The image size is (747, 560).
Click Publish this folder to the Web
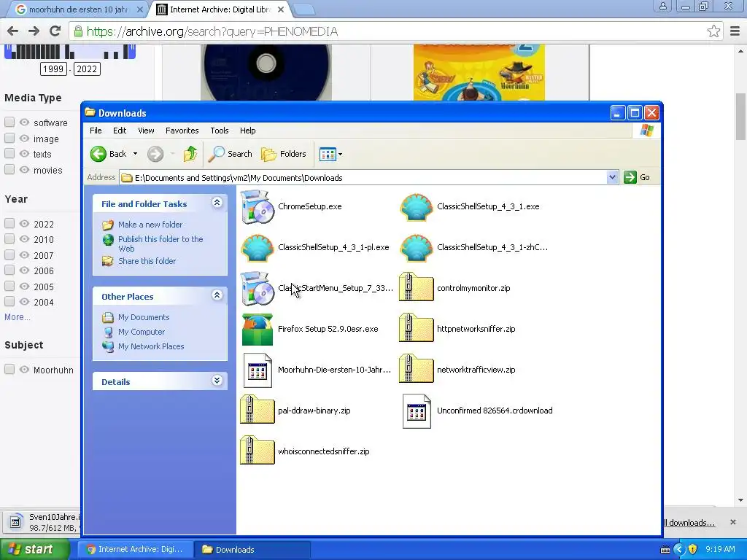click(160, 244)
